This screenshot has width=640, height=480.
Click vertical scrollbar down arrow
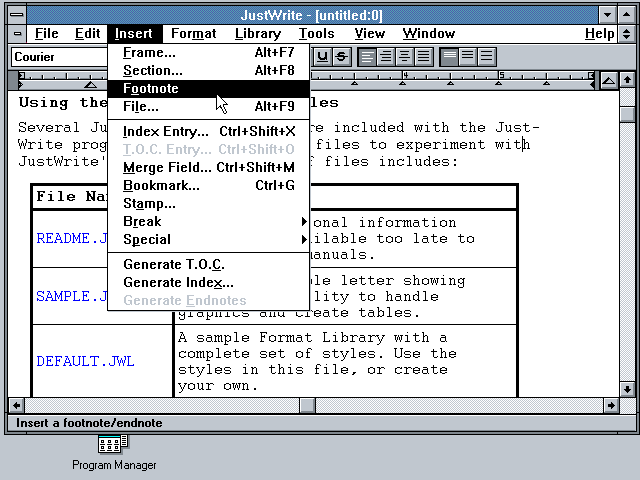click(627, 389)
